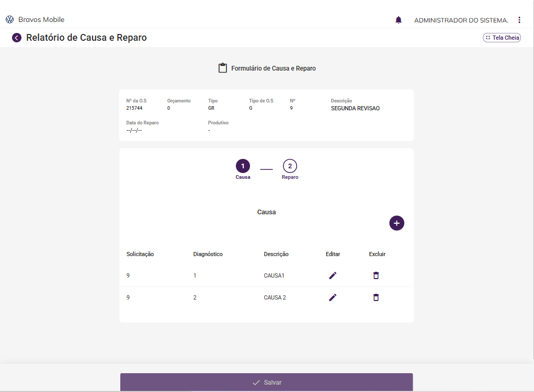The image size is (534, 392).
Task: Delete the CAUSA1 row with trash icon
Action: coord(376,275)
